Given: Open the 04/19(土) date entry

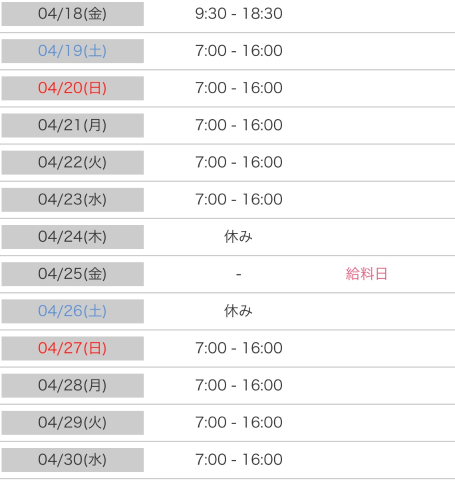Looking at the screenshot, I should [x=73, y=51].
